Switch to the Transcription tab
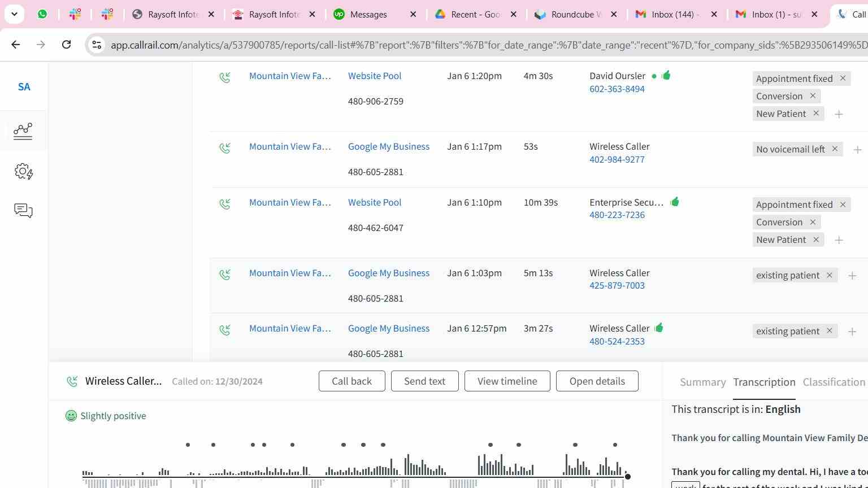 click(764, 382)
